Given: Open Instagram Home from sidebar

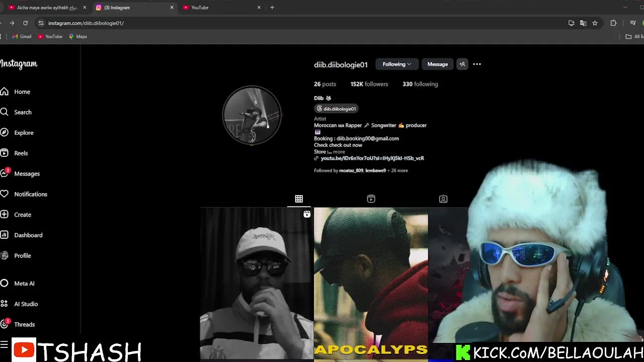Looking at the screenshot, I should click(16, 92).
